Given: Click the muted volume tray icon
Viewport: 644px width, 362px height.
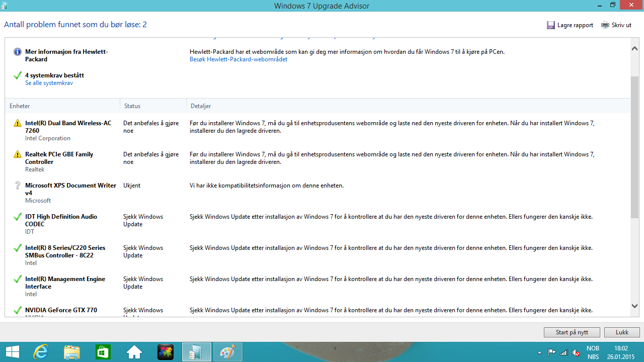Looking at the screenshot, I should pyautogui.click(x=576, y=352).
